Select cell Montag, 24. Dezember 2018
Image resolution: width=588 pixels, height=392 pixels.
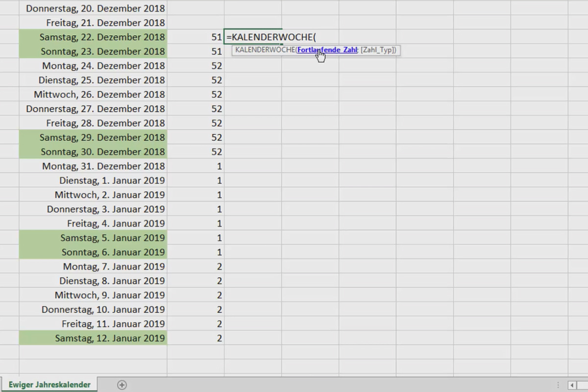tap(93, 66)
